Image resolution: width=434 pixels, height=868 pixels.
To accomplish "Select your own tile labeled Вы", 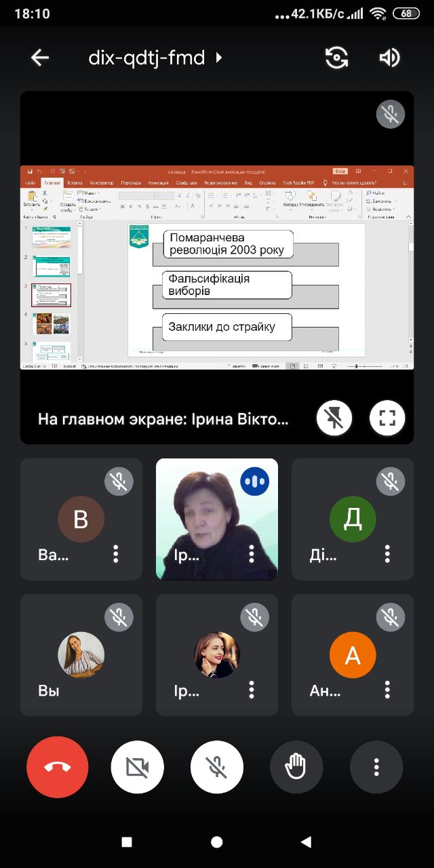I will point(81,655).
